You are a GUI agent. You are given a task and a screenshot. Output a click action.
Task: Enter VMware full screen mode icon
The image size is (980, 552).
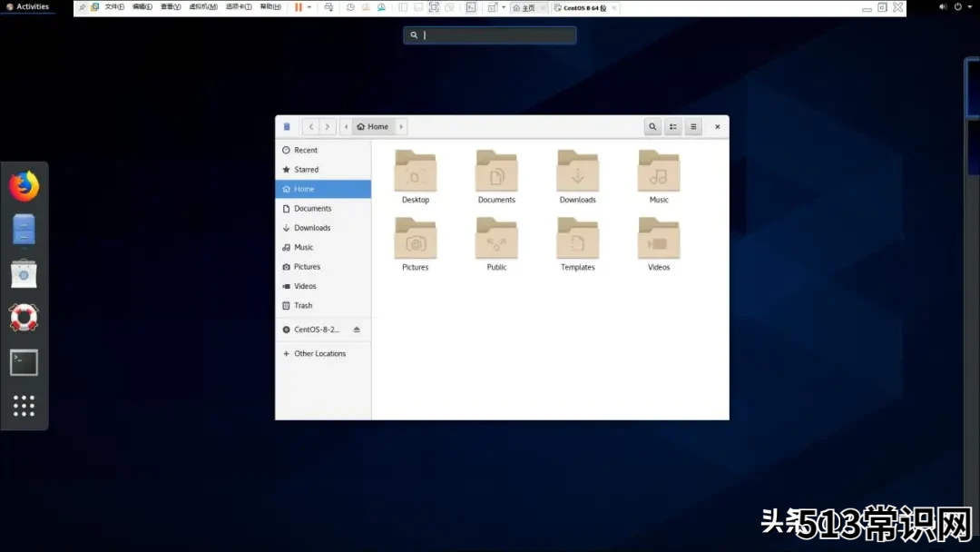[x=434, y=7]
